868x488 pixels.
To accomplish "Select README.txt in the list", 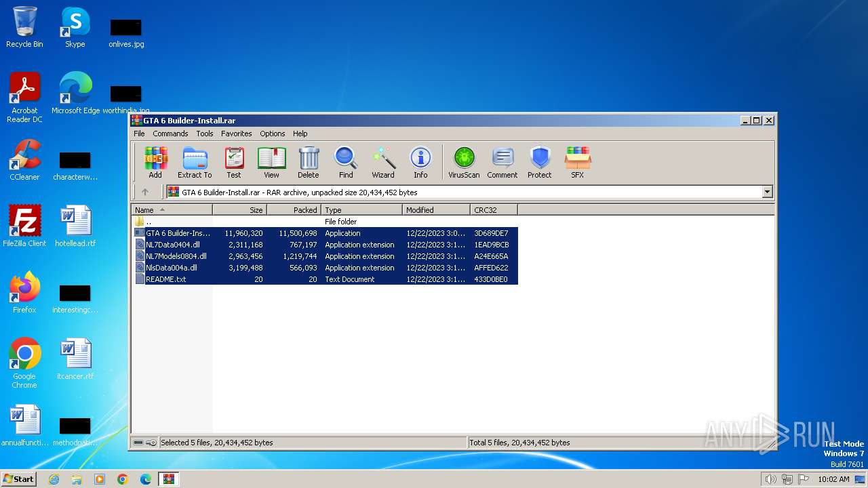I will [325, 279].
